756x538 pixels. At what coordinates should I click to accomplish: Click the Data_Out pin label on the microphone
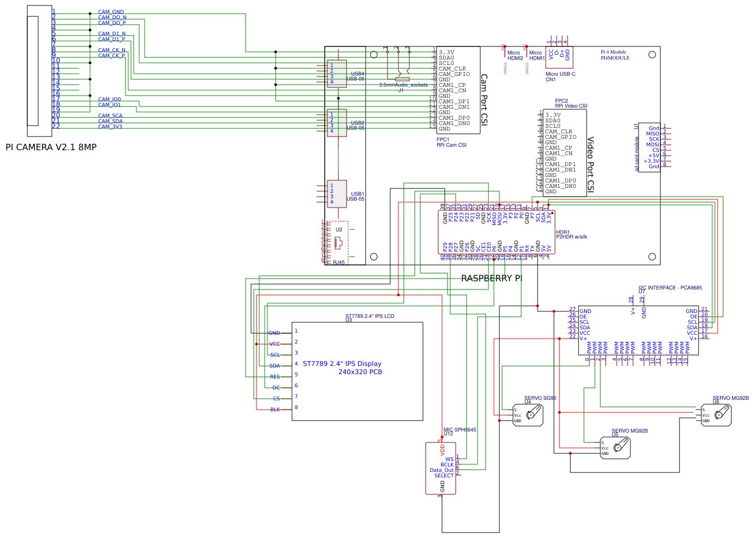[442, 470]
